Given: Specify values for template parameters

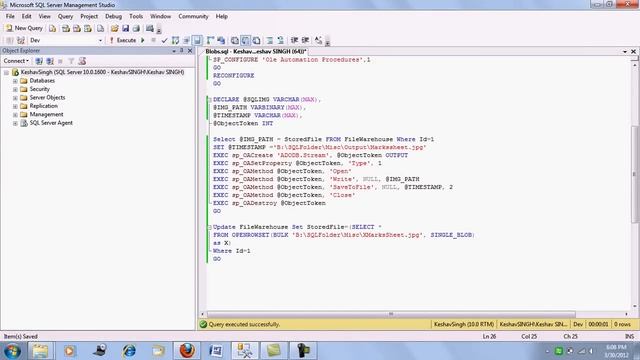Looking at the screenshot, I should point(318,40).
